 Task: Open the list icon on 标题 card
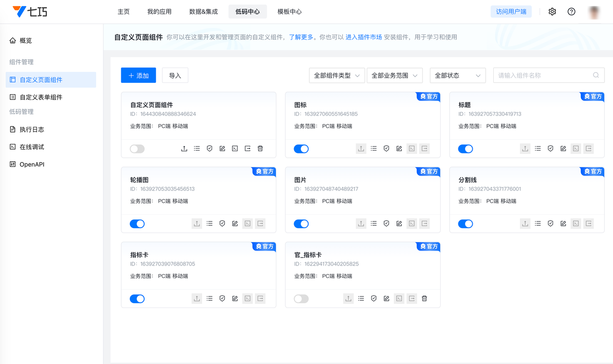pyautogui.click(x=538, y=149)
